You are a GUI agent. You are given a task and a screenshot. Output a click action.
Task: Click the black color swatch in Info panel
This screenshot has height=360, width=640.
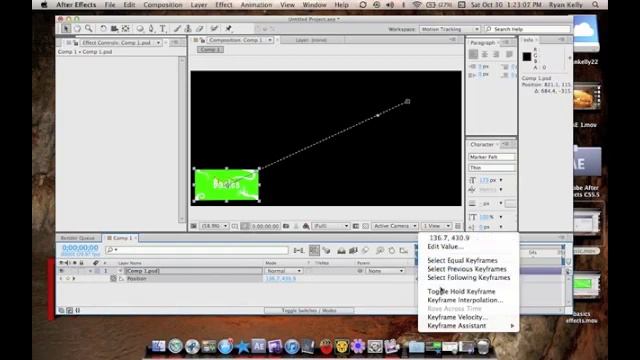[x=527, y=57]
